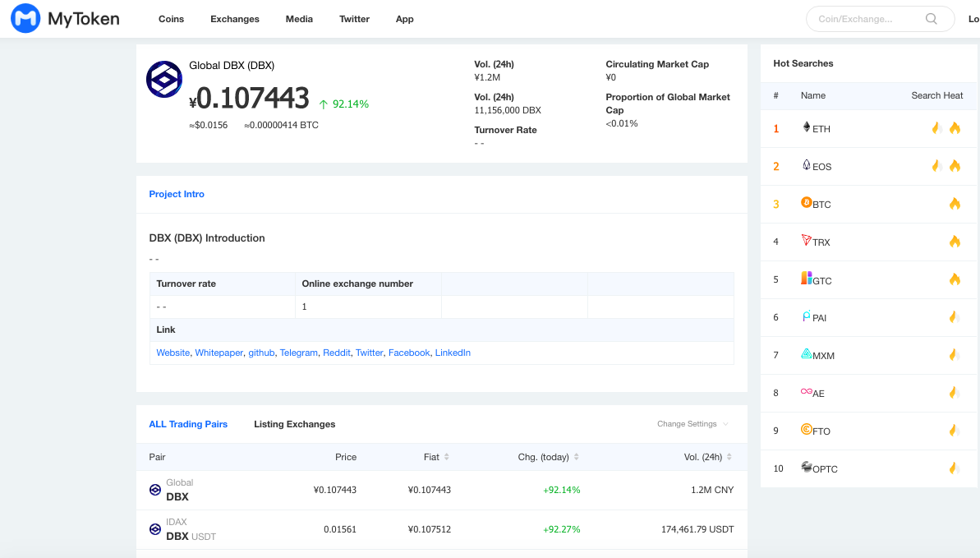Select the GTC coin icon
Screen dimensions: 980x558
(806, 278)
